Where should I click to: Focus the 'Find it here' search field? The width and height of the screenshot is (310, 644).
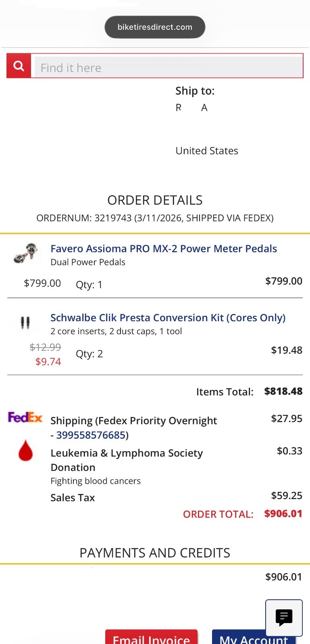coord(167,67)
